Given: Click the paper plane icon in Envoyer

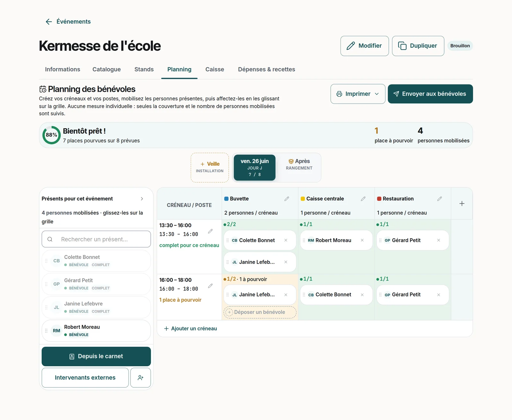Looking at the screenshot, I should tap(396, 94).
